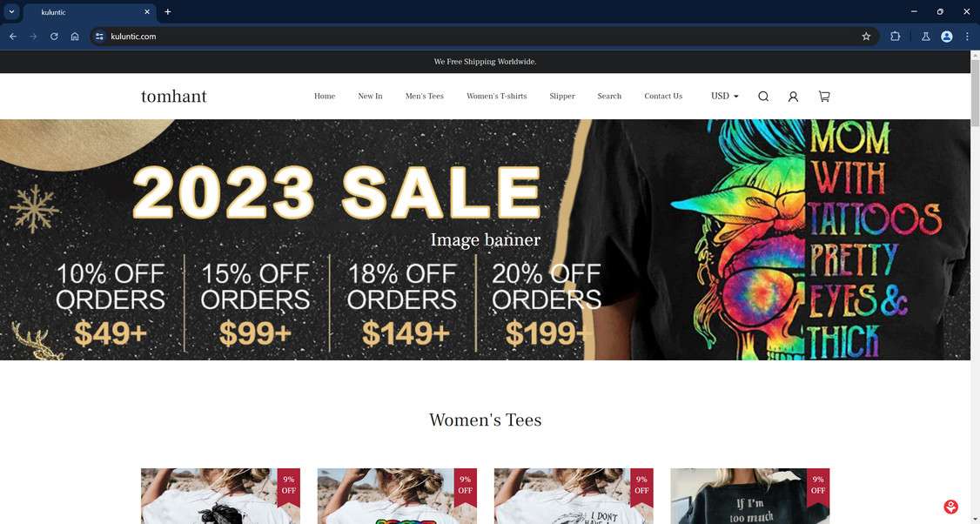
Task: Open the browser extensions puzzle icon
Action: point(895,37)
